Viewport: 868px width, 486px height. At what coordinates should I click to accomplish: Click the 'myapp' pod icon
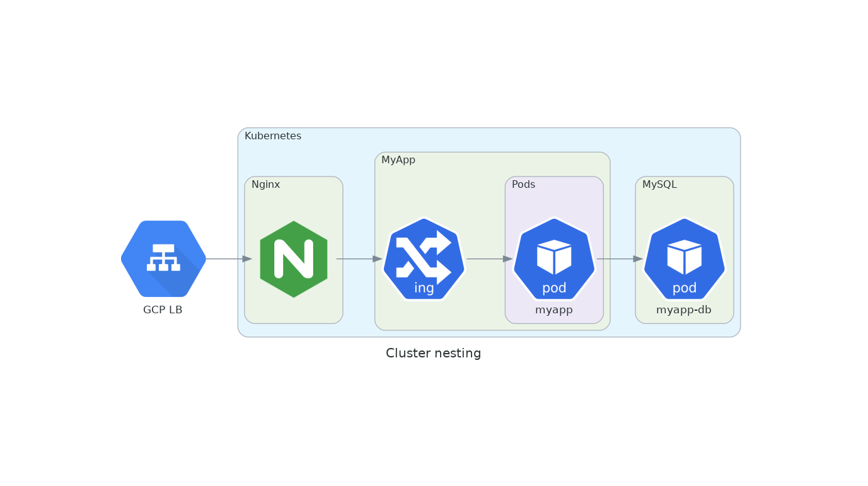tap(553, 258)
